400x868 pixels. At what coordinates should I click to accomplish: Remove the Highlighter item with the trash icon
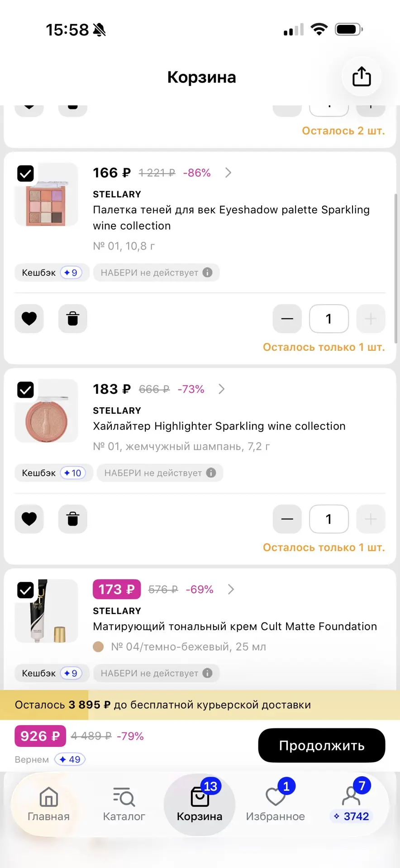[73, 519]
